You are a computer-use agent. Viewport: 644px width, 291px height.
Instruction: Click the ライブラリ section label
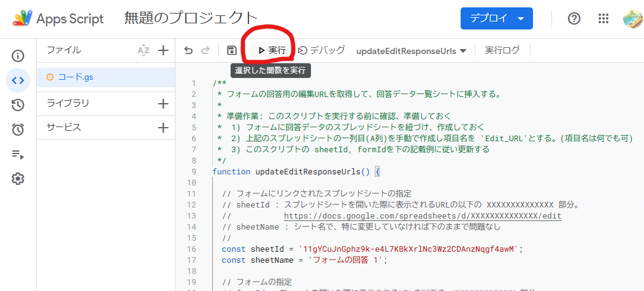(67, 103)
